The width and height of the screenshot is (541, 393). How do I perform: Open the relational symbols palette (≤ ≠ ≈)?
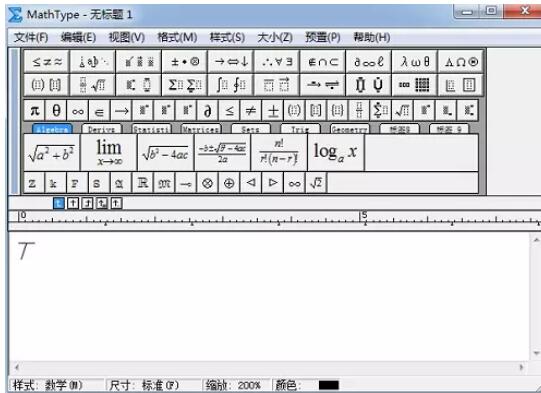tap(47, 61)
